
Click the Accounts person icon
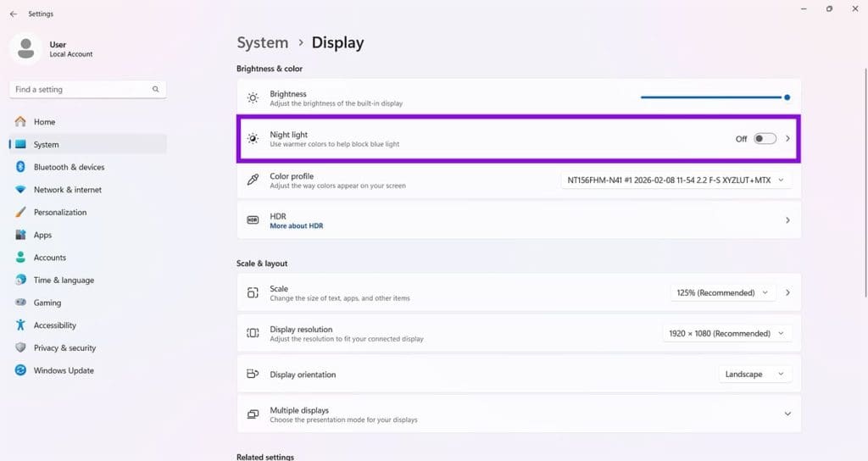[x=20, y=257]
